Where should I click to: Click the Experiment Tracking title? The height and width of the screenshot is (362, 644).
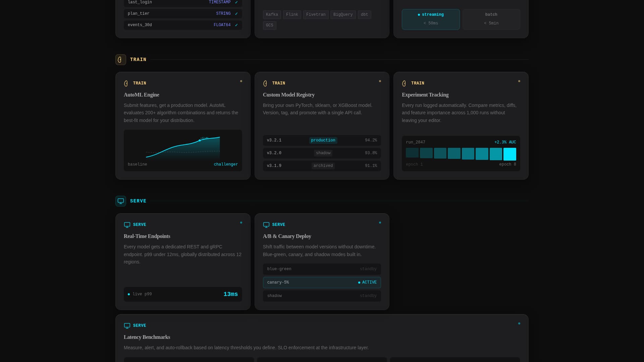(425, 95)
